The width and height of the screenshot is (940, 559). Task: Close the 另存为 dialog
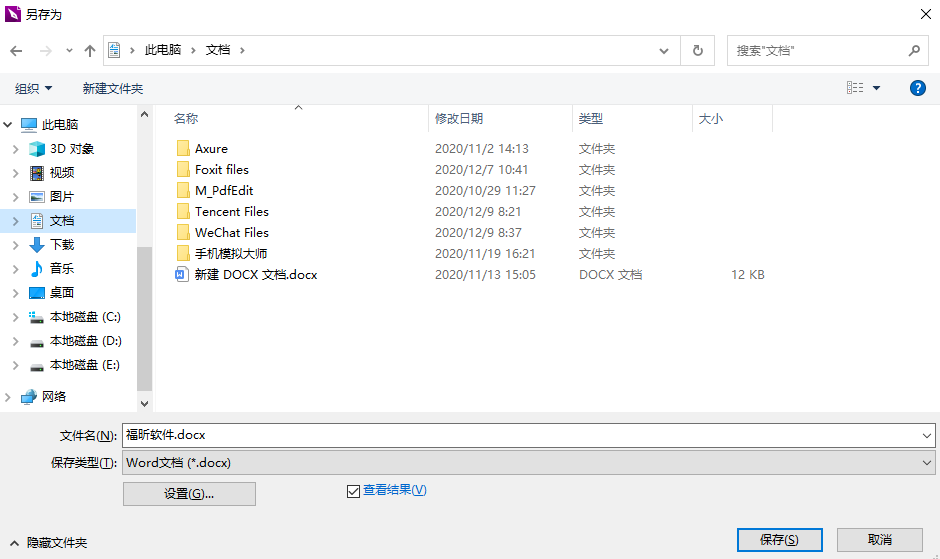click(x=926, y=14)
